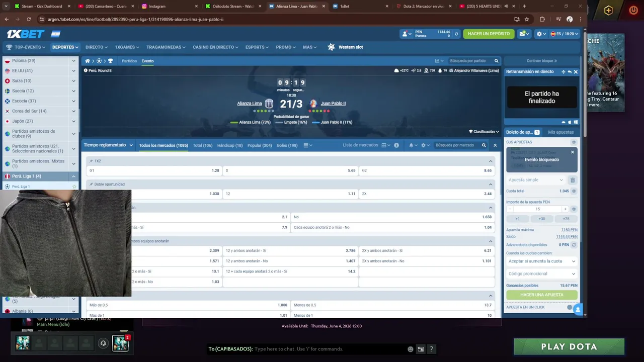Close the 'Retransmisión en directo' panel

(576, 72)
